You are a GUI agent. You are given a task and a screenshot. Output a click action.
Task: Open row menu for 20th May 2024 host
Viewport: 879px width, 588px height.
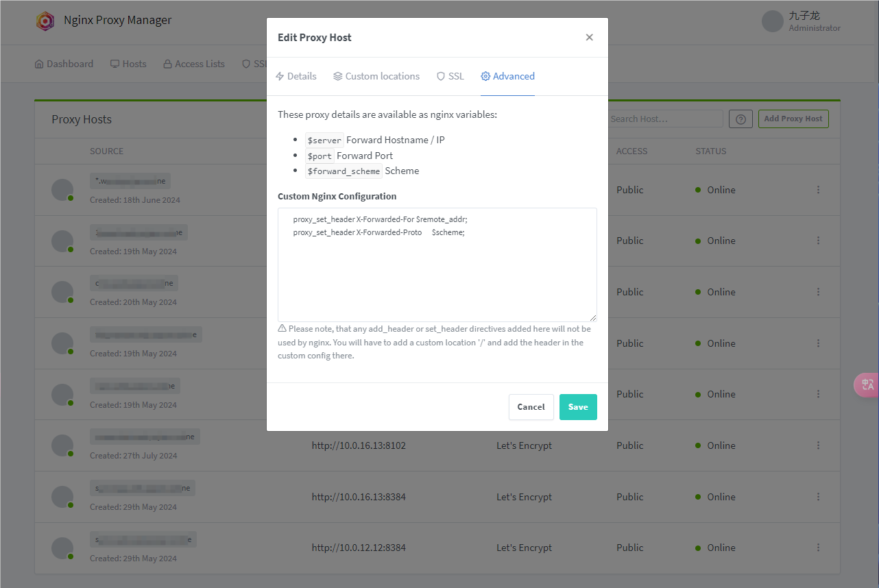818,292
